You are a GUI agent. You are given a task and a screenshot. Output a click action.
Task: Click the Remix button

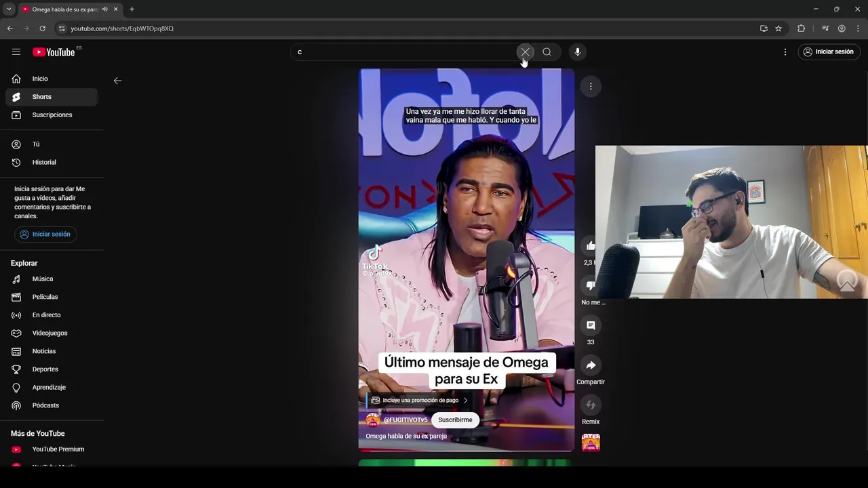pos(591,405)
